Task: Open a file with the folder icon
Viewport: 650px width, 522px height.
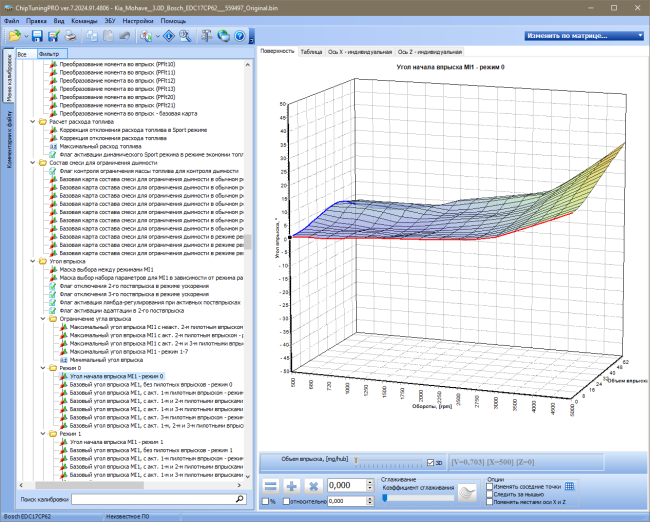Action: point(14,36)
